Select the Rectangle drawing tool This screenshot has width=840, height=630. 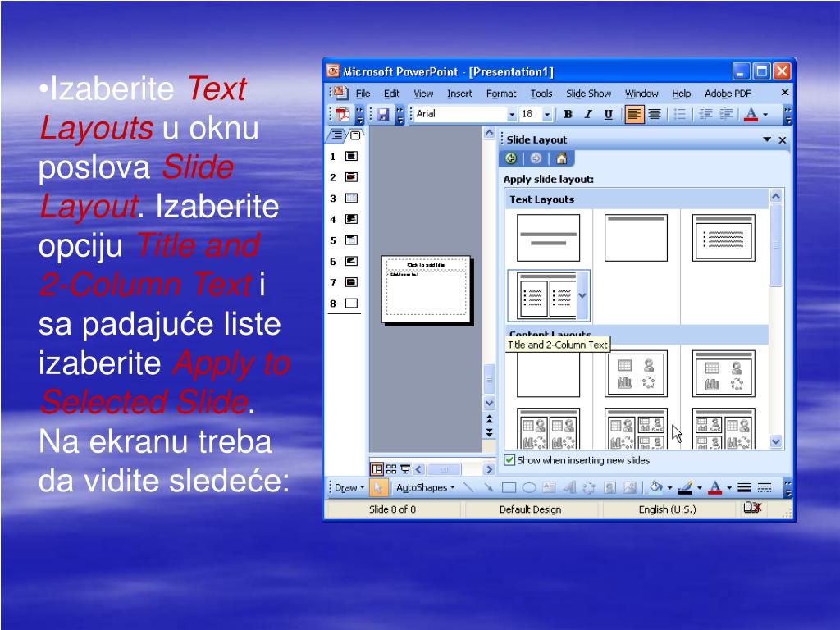click(x=509, y=487)
